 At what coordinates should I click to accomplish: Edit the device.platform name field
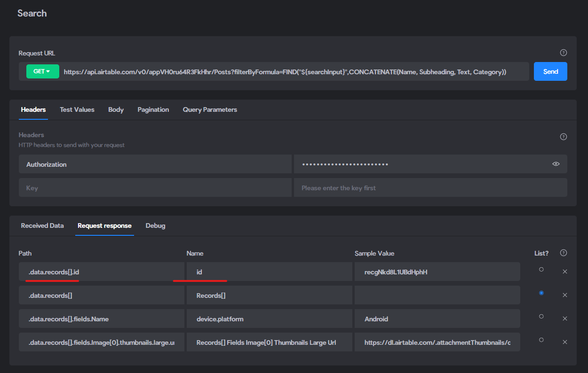click(270, 319)
